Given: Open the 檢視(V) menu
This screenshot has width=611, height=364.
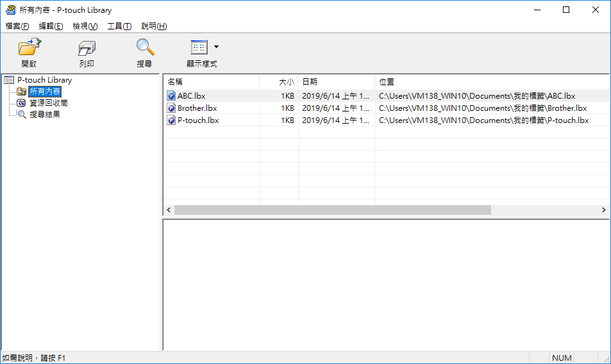Looking at the screenshot, I should pos(85,26).
